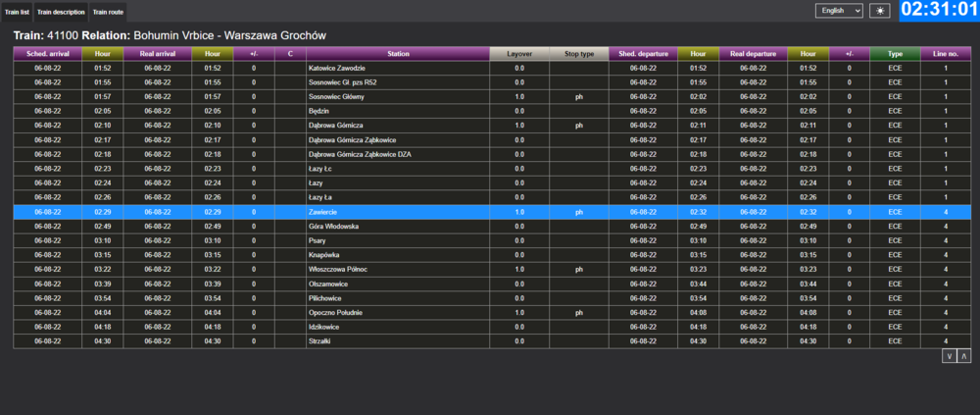This screenshot has height=415, width=980.
Task: Click the Station column header
Action: coord(398,54)
